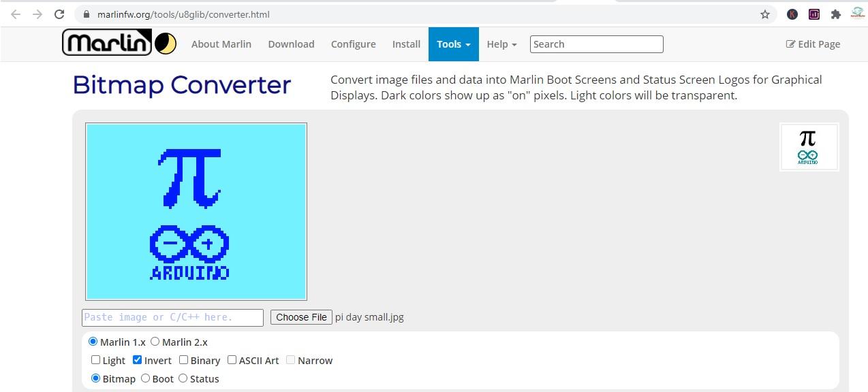Enable the Light checkbox
This screenshot has height=392, width=868.
coord(95,360)
